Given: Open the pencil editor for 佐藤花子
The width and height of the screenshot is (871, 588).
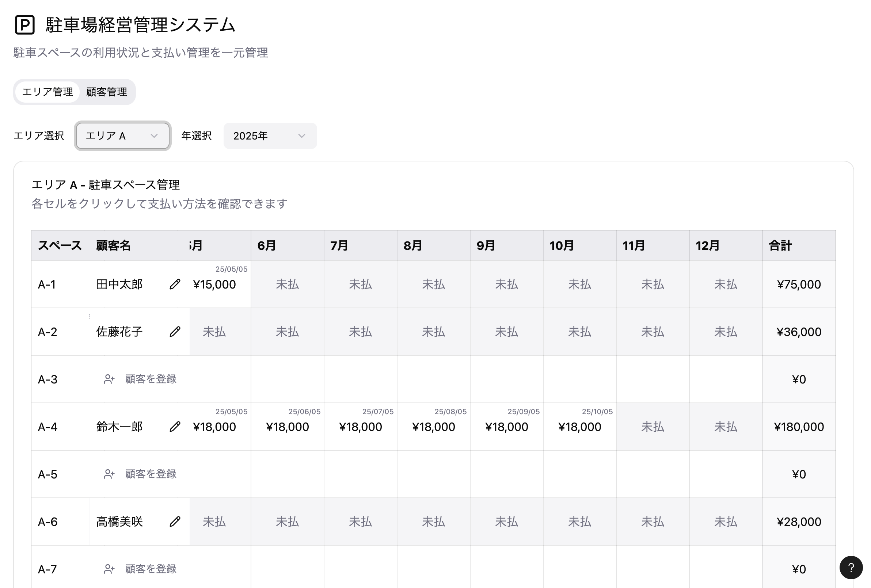Looking at the screenshot, I should pos(175,332).
